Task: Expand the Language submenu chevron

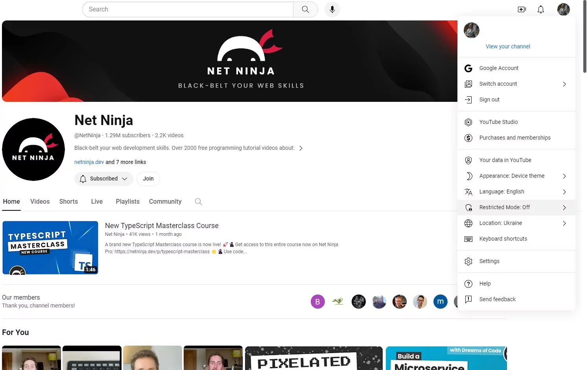Action: (564, 192)
